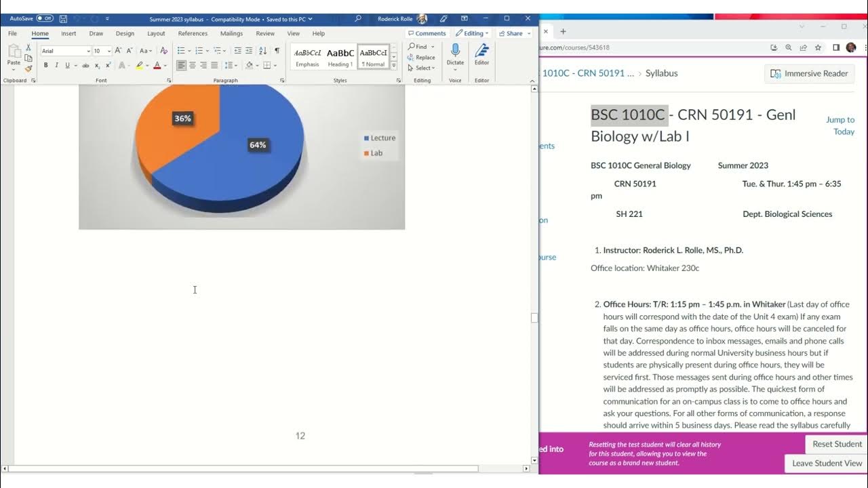Image resolution: width=868 pixels, height=488 pixels.
Task: Toggle Bold formatting
Action: click(45, 65)
